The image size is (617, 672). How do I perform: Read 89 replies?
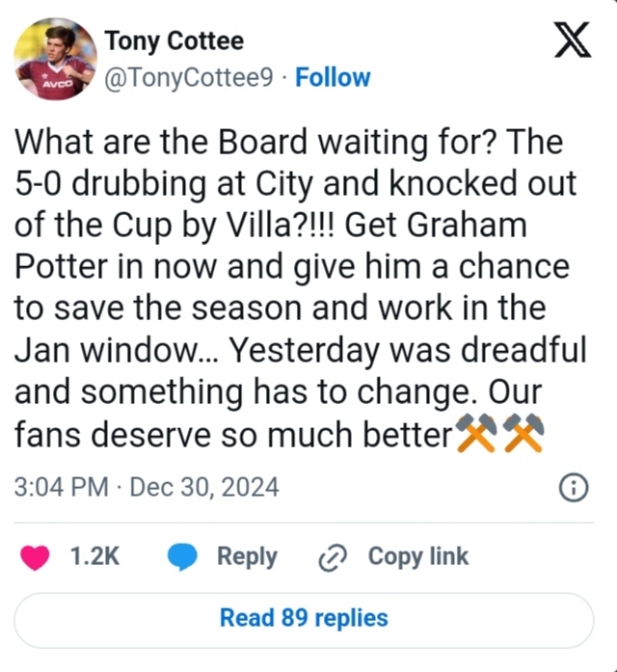point(304,617)
